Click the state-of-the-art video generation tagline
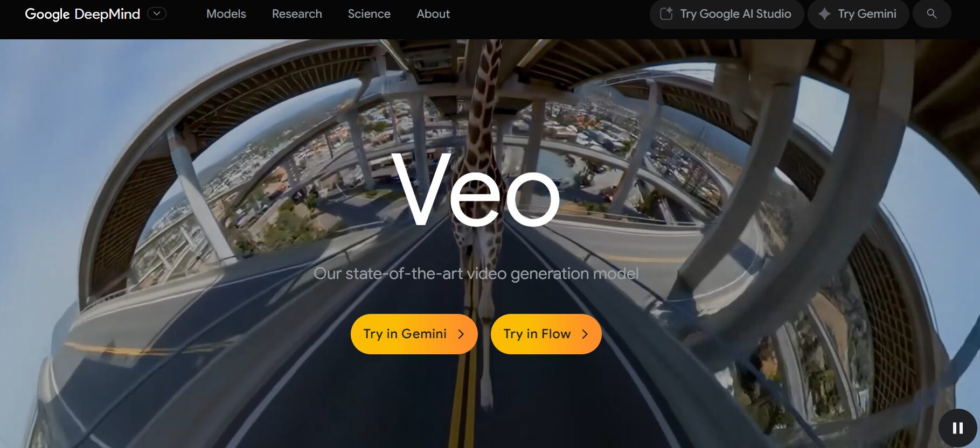Viewport: 980px width, 448px height. [476, 274]
